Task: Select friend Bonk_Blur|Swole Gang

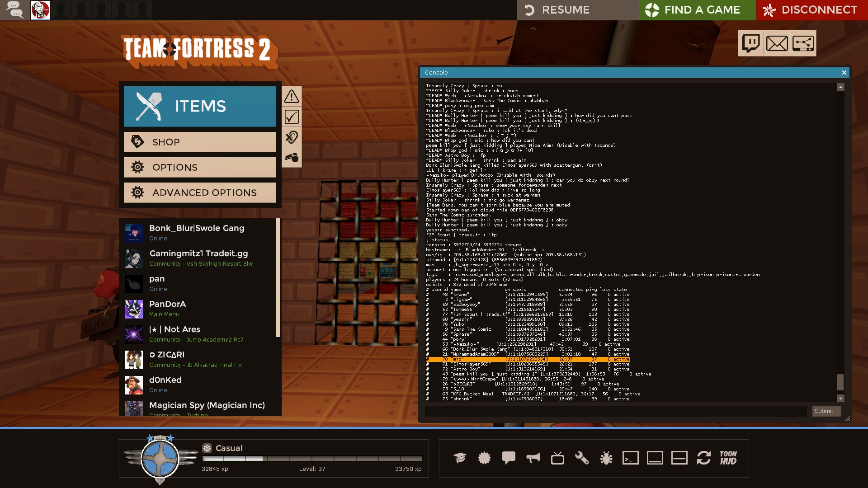Action: 199,233
